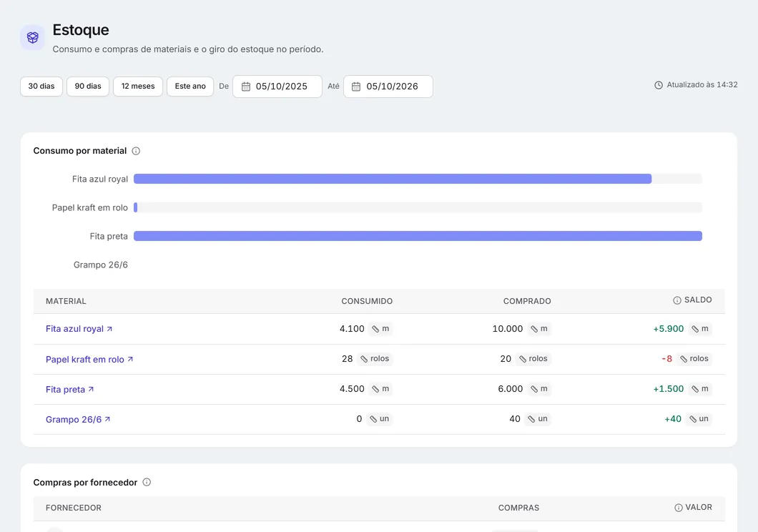Click the '+1.500' balance value

[669, 388]
